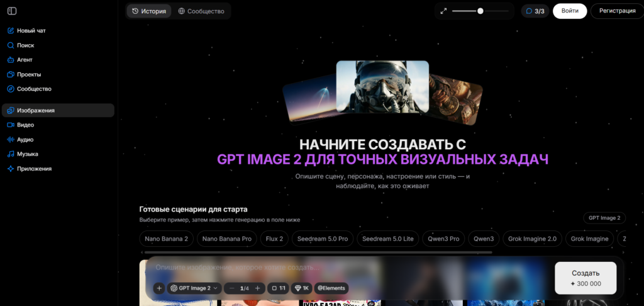The width and height of the screenshot is (644, 306).
Task: Click the model chips horizontal scrollbar
Action: coord(318,252)
